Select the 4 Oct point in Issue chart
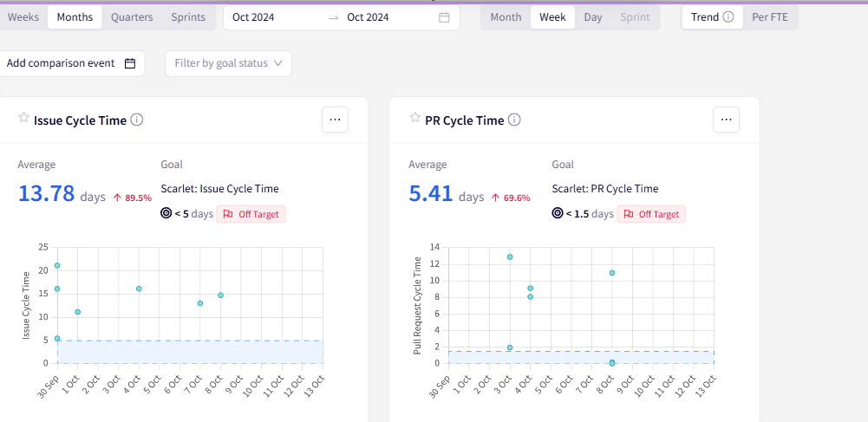868x422 pixels. pos(139,289)
